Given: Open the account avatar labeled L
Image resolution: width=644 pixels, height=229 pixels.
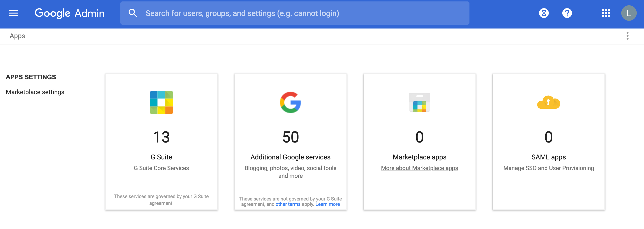Looking at the screenshot, I should (629, 13).
